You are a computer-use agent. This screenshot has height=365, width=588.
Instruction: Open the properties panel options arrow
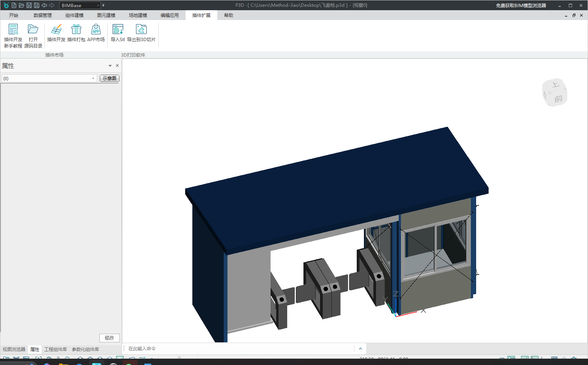(x=110, y=66)
